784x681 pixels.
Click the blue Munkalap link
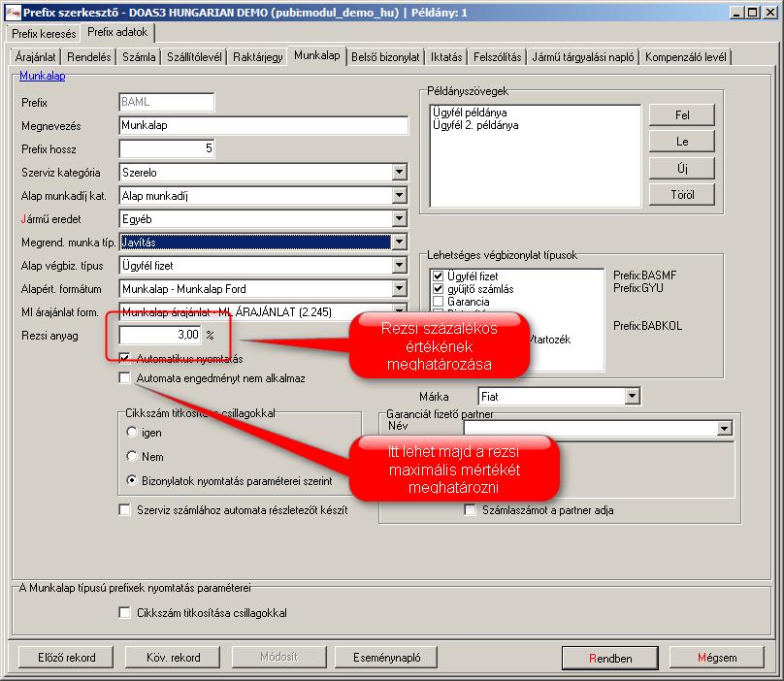tap(43, 76)
